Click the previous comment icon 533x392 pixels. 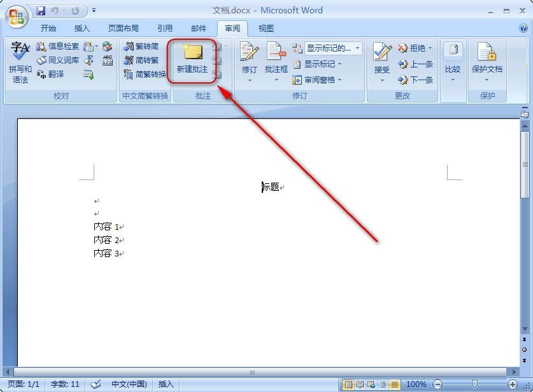pos(217,61)
